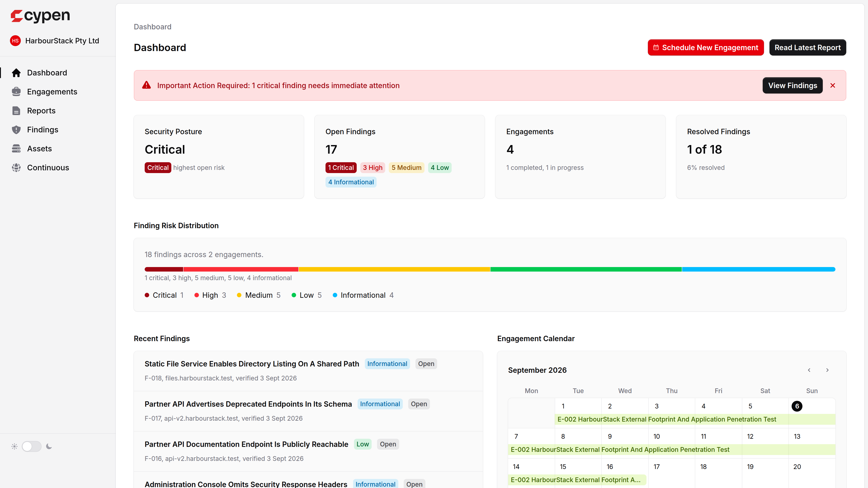Open Assets in the sidebar
Image resolution: width=868 pixels, height=488 pixels.
point(58,148)
